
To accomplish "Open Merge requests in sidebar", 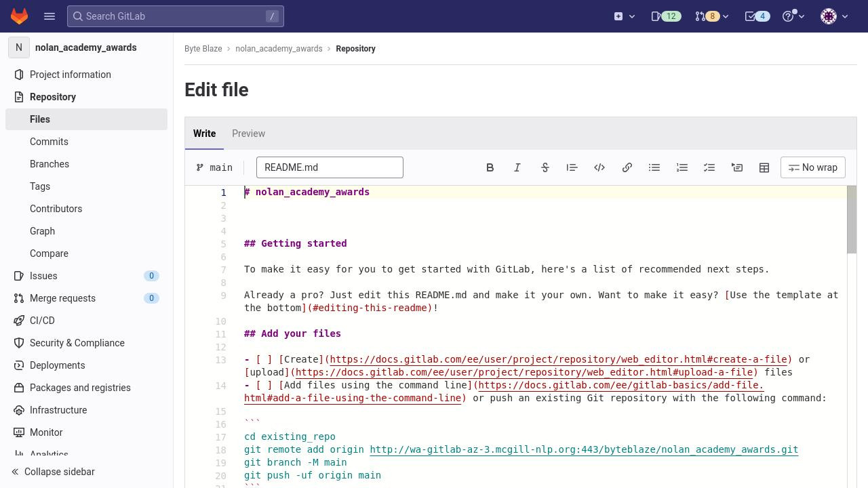I will point(86,298).
